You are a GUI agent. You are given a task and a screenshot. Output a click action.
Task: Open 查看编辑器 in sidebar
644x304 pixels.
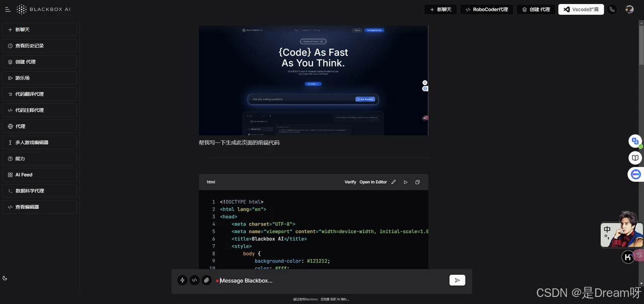click(40, 207)
